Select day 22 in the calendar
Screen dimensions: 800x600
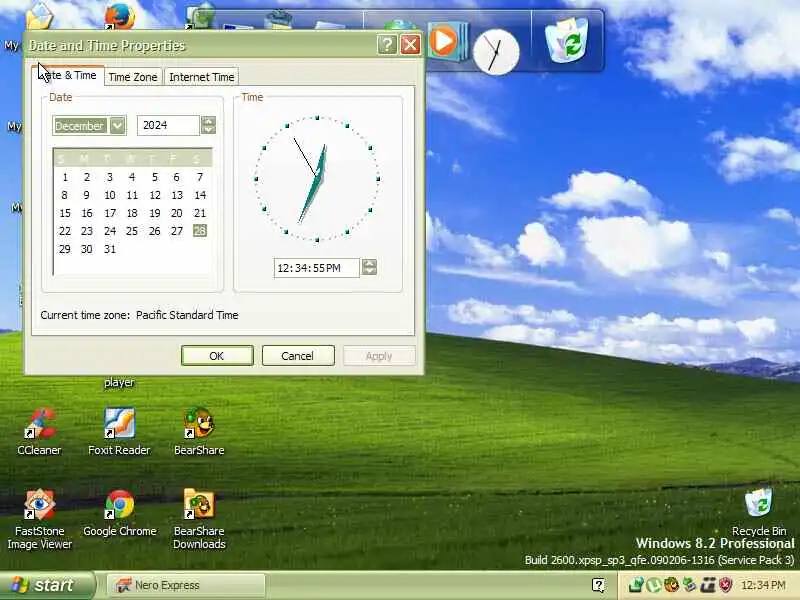tap(65, 231)
